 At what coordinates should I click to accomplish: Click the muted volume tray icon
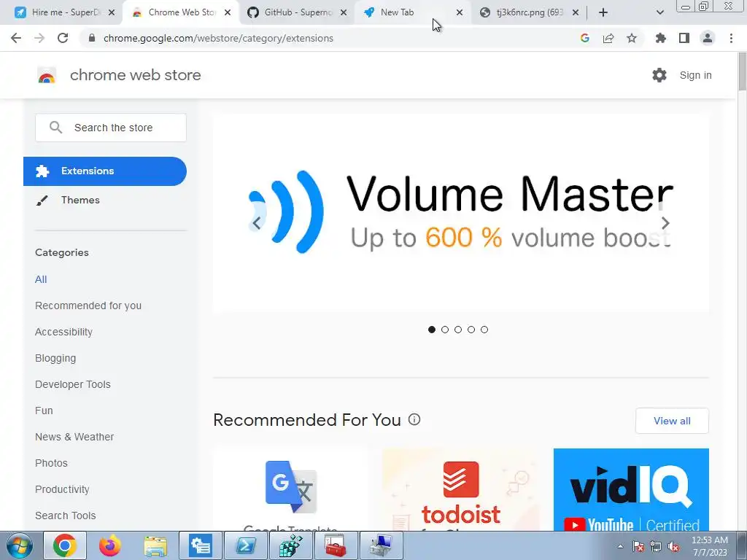click(673, 547)
